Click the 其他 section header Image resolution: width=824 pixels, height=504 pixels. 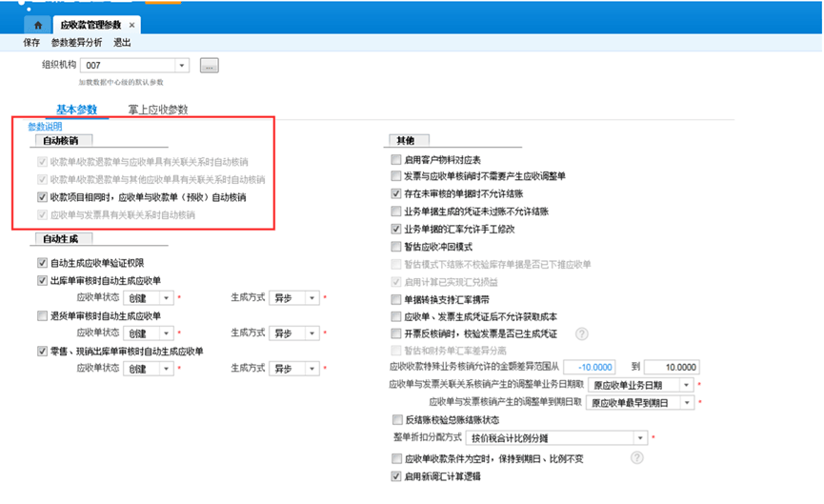pyautogui.click(x=409, y=140)
